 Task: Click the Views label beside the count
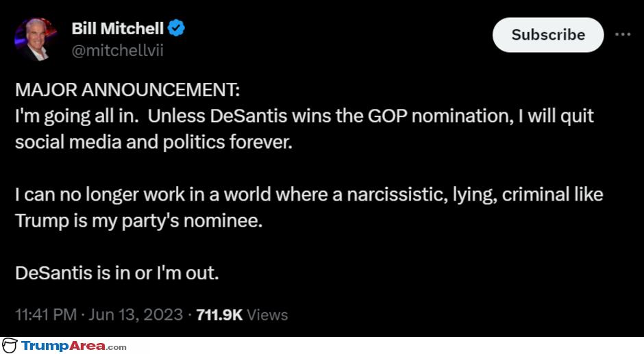click(x=267, y=315)
